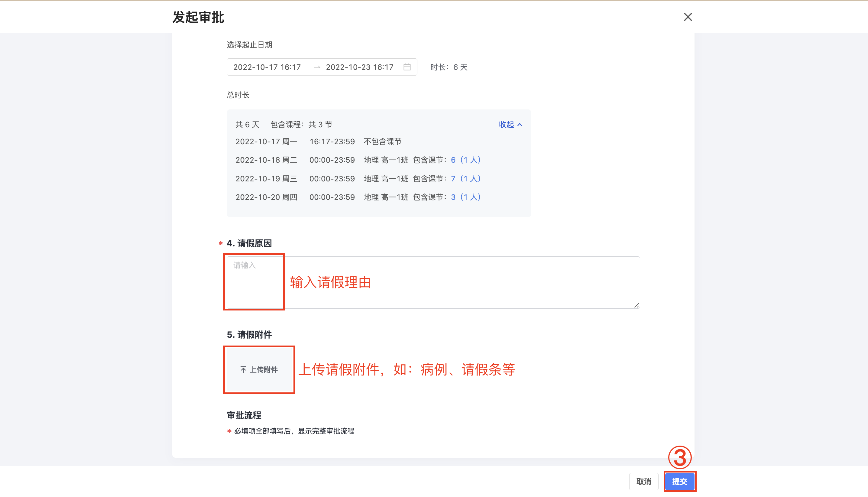Open course link 7（1 人）for 2022-10-19
The image size is (868, 497).
point(466,179)
